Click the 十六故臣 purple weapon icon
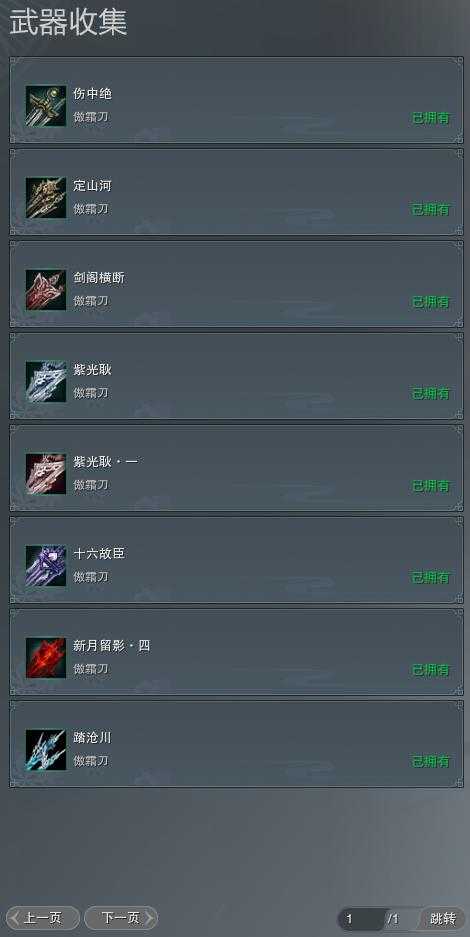This screenshot has width=470, height=937. click(x=46, y=566)
